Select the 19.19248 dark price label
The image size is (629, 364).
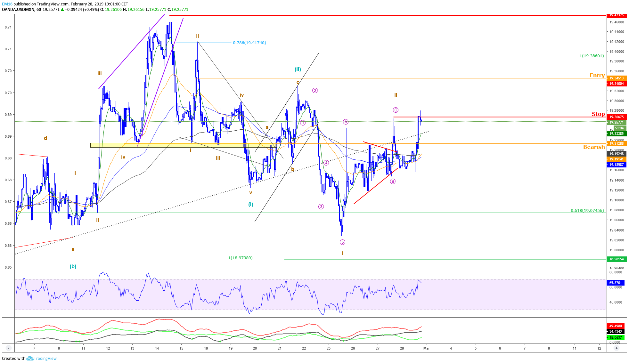tap(616, 154)
